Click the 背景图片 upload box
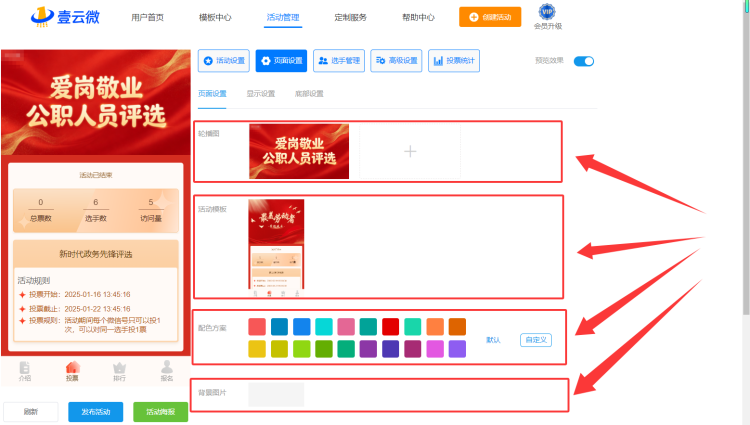Screen dimensions: 750x425 tap(276, 394)
